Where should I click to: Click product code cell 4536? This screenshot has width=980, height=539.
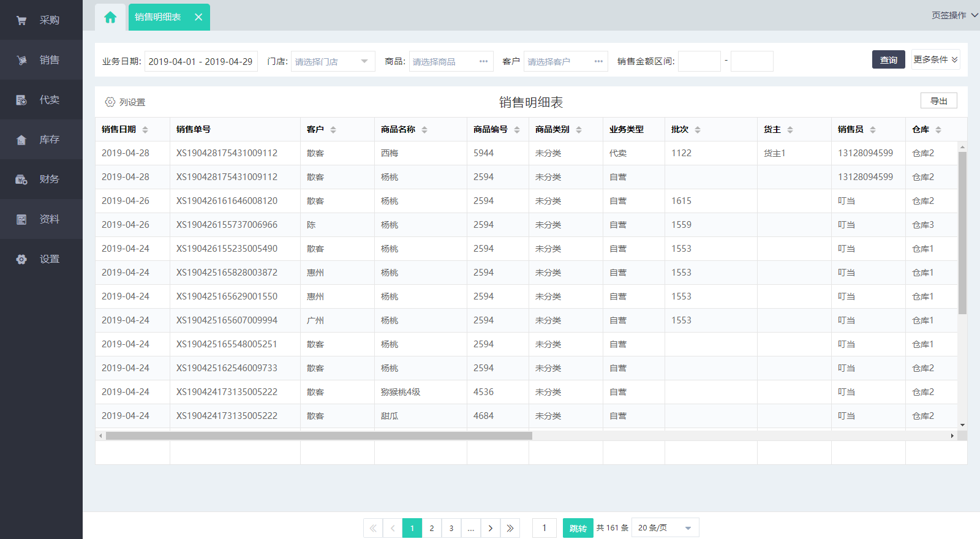483,392
